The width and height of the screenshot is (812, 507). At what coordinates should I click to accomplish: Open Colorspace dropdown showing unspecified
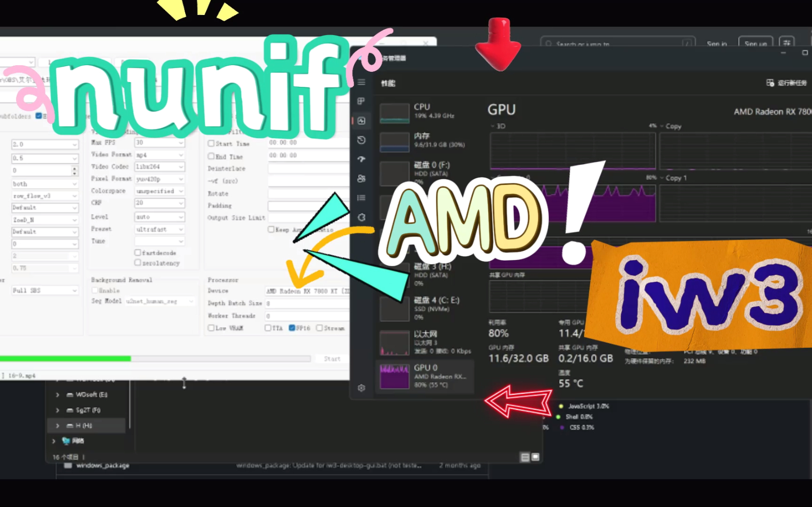tap(159, 191)
